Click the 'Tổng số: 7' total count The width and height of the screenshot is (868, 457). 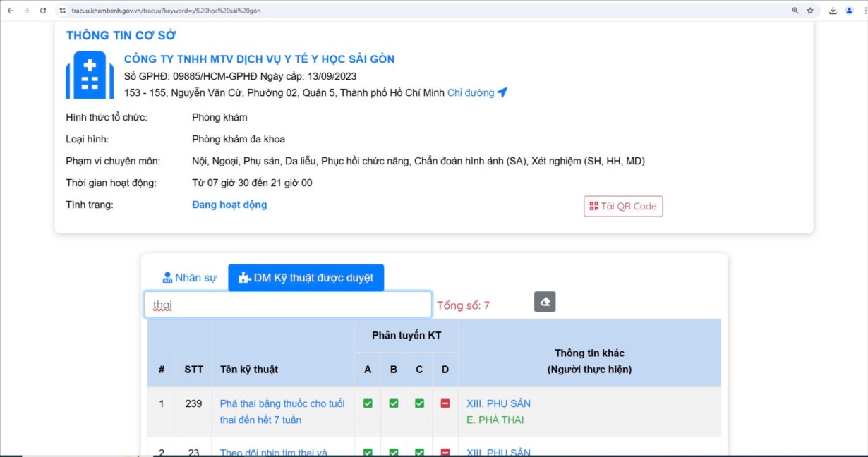(x=463, y=305)
